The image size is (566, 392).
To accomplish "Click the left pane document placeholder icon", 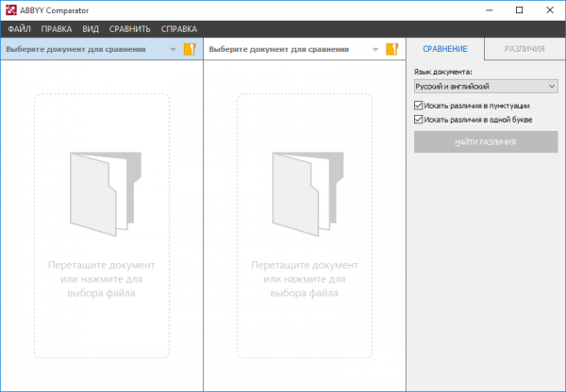I will (x=106, y=194).
